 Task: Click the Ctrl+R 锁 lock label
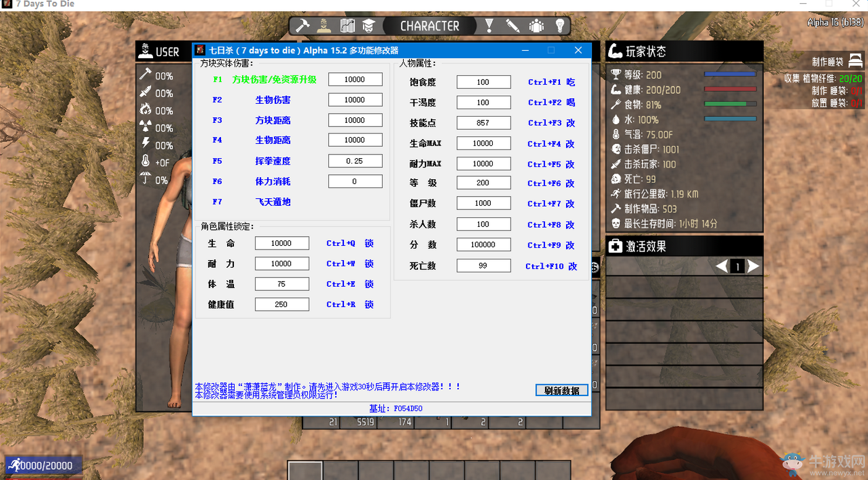click(x=350, y=305)
